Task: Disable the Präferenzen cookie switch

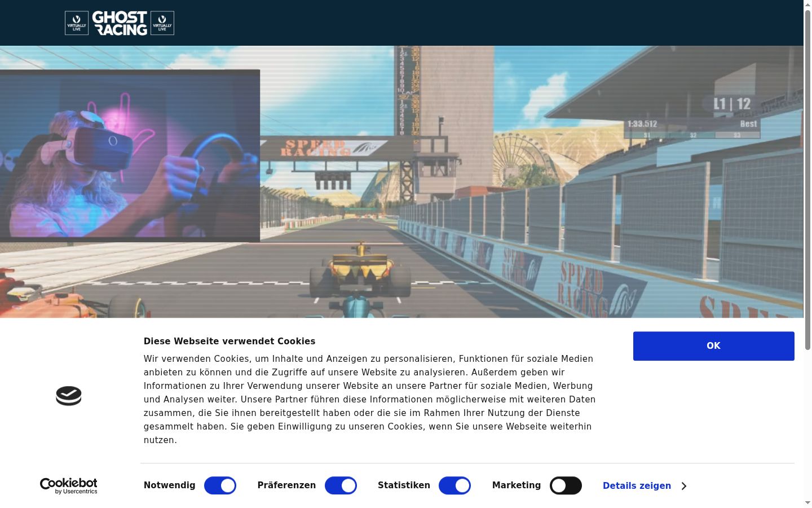Action: click(341, 485)
